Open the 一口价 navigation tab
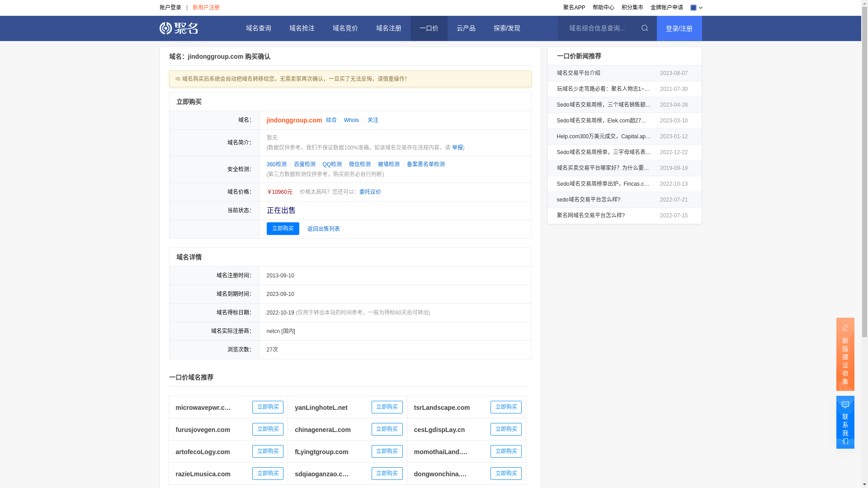 (x=429, y=28)
